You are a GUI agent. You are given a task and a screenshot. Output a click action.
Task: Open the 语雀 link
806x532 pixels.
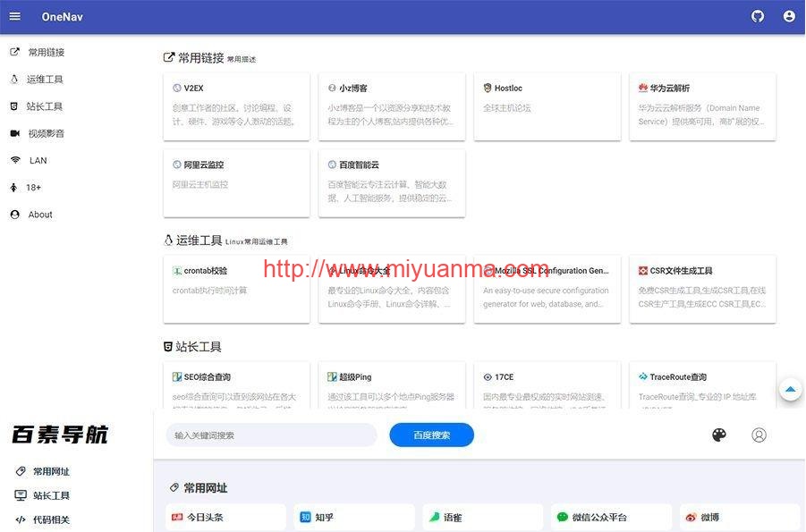(483, 517)
